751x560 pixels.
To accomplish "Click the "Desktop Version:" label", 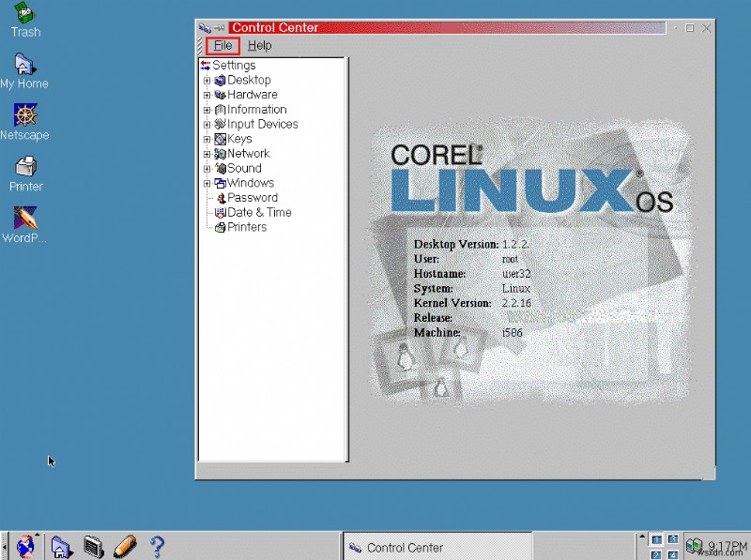I will [456, 245].
